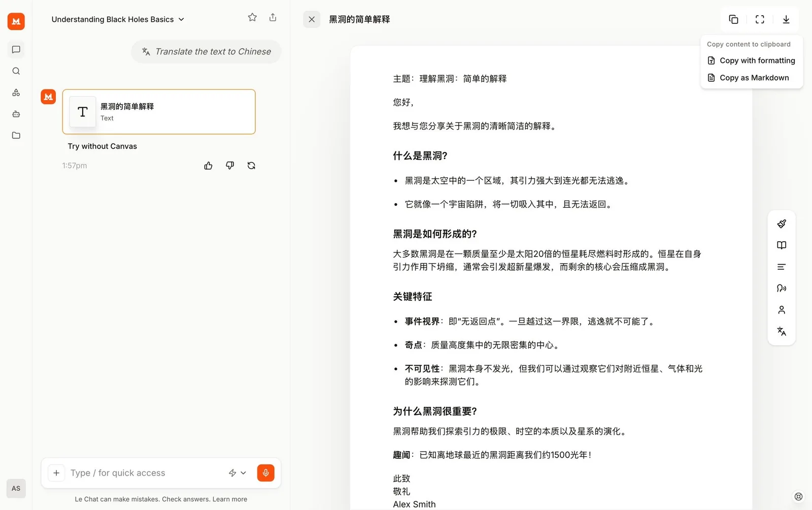Screen dimensions: 812x510
Task: Choose Copy with formatting
Action: 752,60
